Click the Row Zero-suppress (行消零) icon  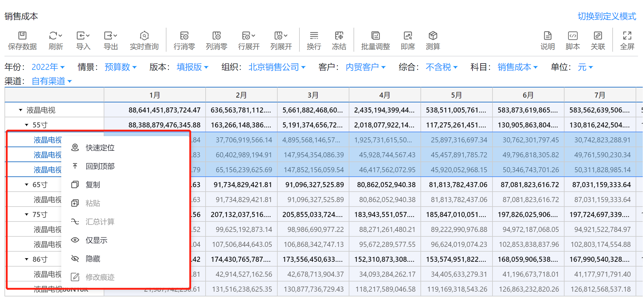pos(184,36)
